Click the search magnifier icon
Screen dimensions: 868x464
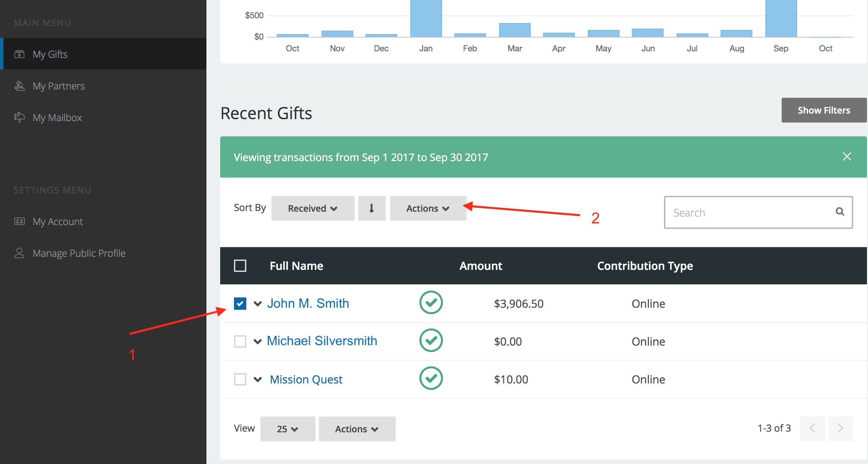(x=840, y=212)
